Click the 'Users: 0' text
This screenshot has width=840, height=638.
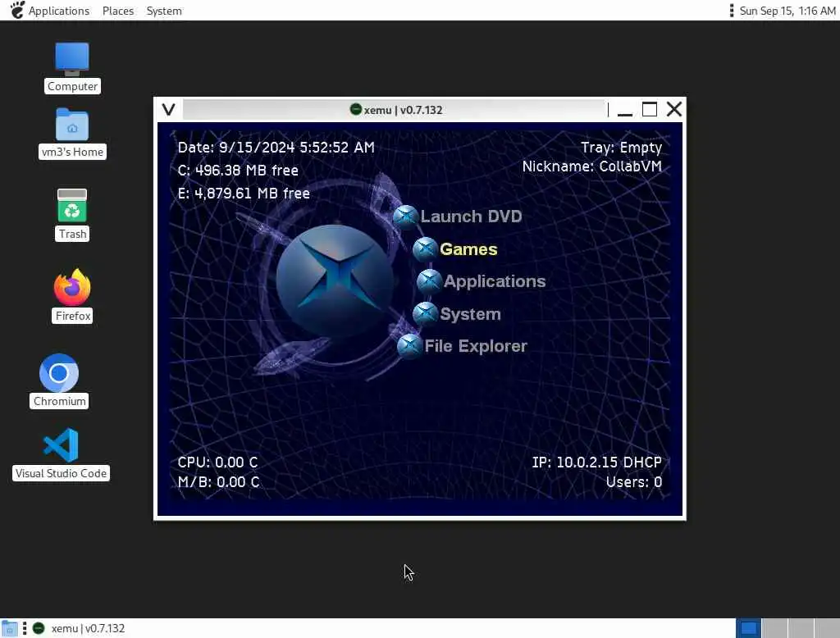click(x=634, y=482)
